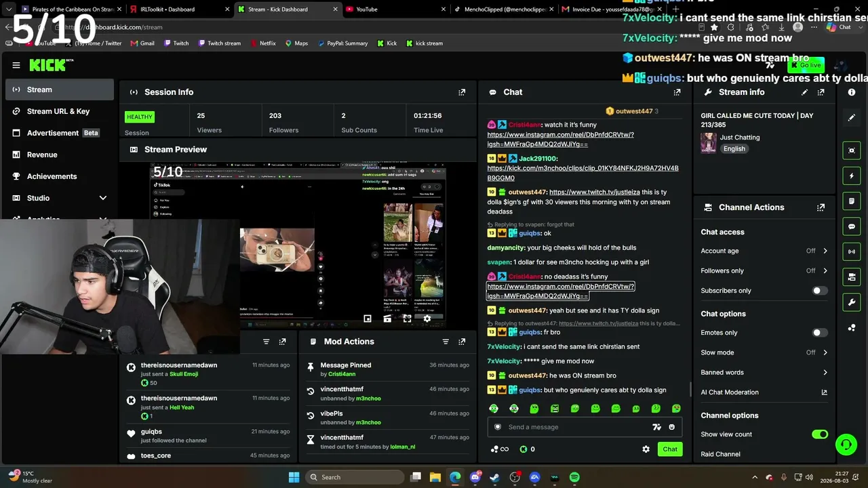The width and height of the screenshot is (868, 488).
Task: Open the green support headset button
Action: point(846,445)
